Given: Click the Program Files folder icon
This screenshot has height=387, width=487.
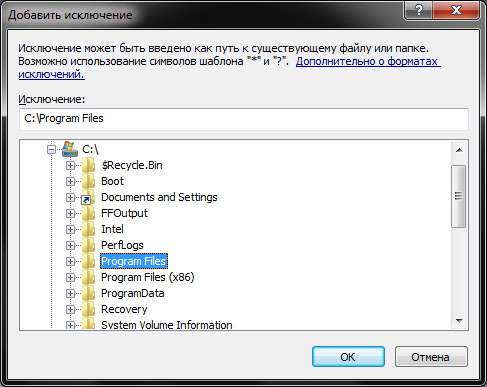Looking at the screenshot, I should 89,261.
